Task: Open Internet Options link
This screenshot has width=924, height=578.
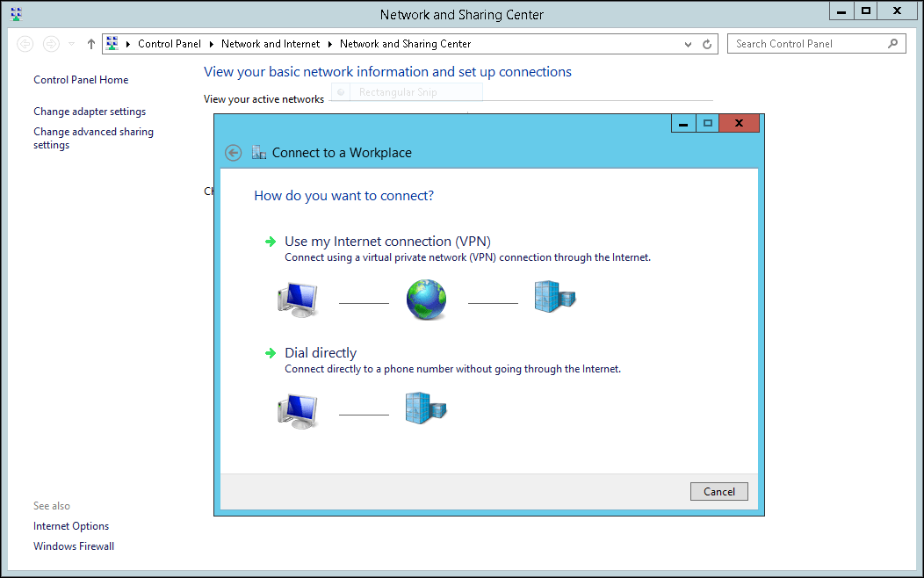Action: coord(71,526)
